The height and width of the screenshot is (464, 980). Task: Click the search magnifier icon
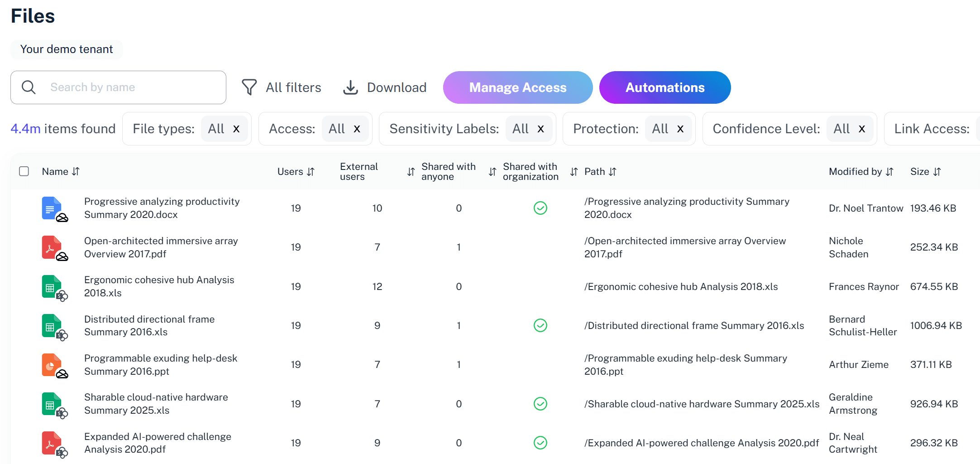[x=29, y=87]
